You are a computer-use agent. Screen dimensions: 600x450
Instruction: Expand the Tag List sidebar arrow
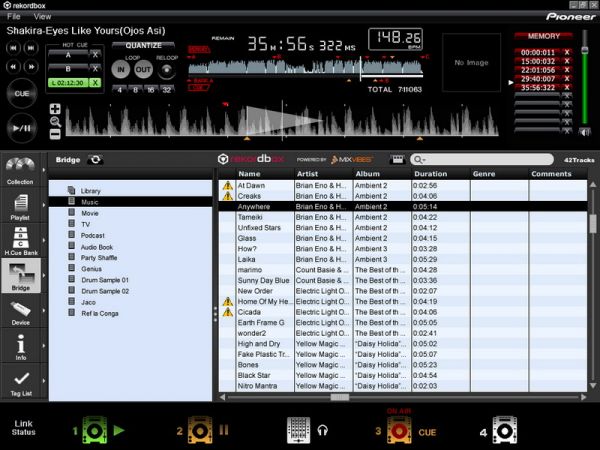44,381
